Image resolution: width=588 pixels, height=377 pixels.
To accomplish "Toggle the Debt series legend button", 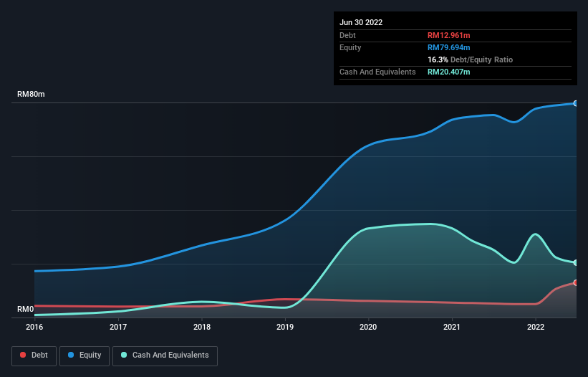I will 34,355.
